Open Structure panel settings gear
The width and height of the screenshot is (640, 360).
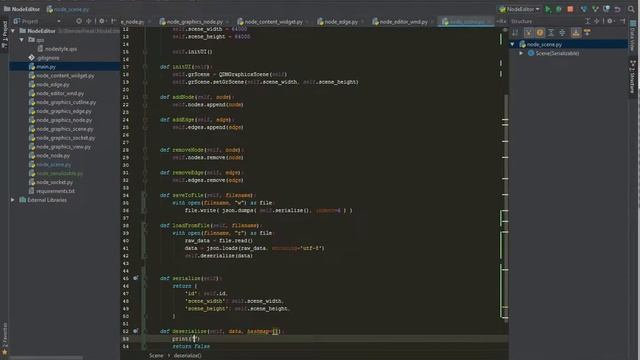pyautogui.click(x=610, y=21)
